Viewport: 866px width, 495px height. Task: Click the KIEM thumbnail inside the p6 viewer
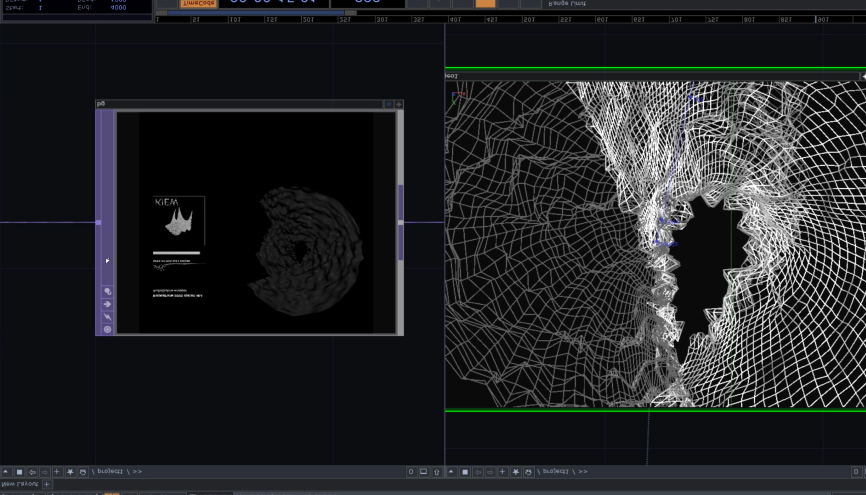pos(179,220)
